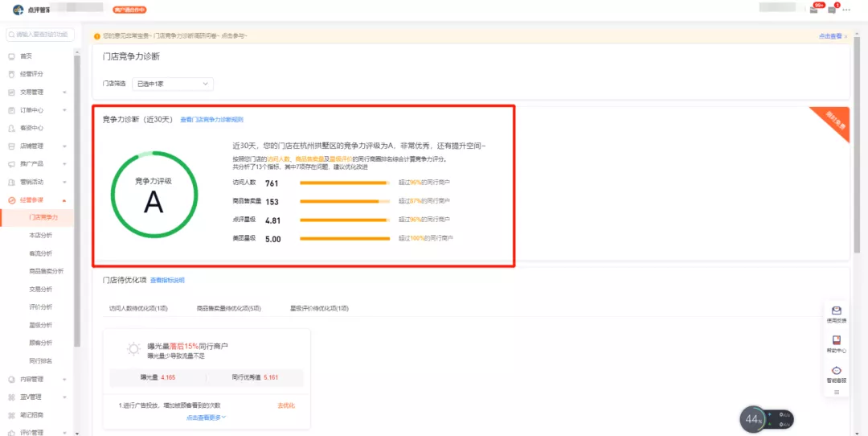Click the 限时免费 corner ribbon
The image size is (868, 436).
click(x=836, y=120)
